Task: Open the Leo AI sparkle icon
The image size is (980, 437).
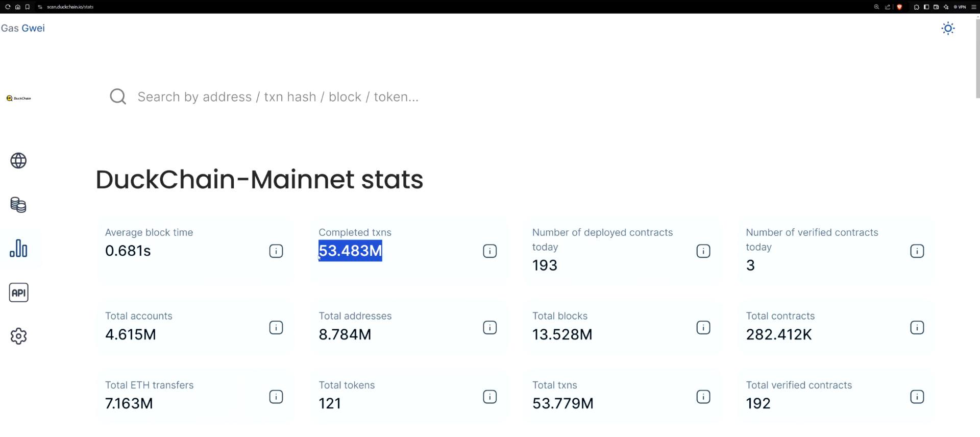Action: coord(946,7)
